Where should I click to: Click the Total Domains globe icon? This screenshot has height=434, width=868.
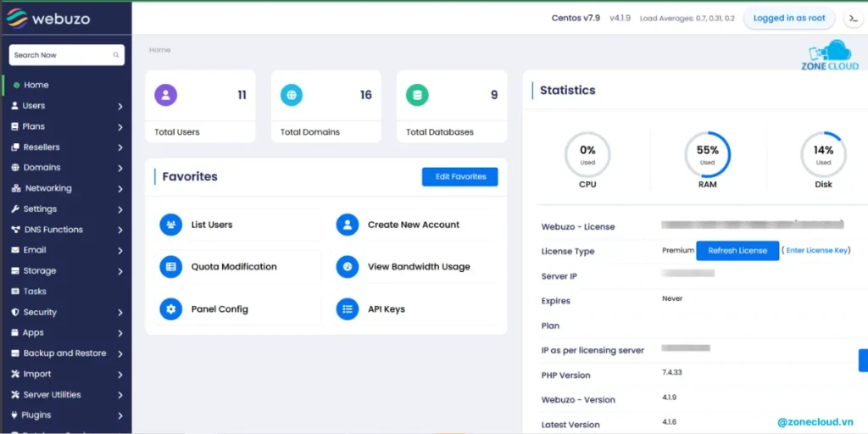tap(292, 95)
